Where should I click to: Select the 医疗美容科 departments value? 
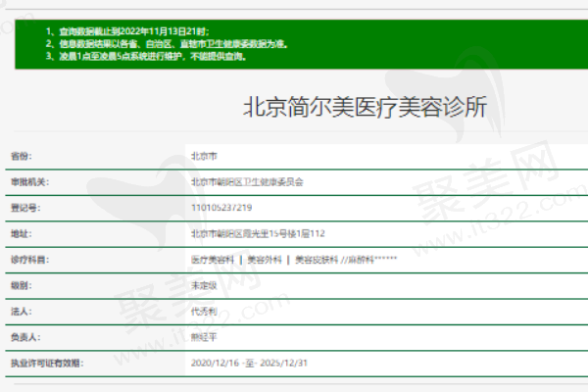coord(294,260)
